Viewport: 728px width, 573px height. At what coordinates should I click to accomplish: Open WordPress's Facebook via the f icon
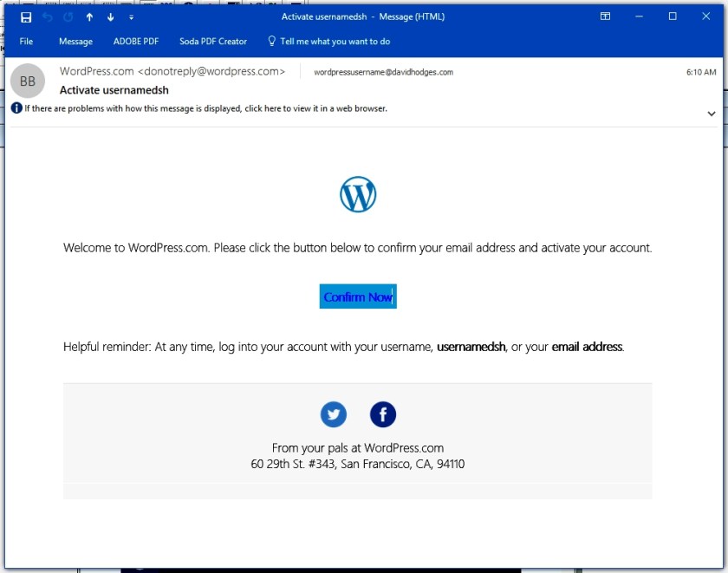pos(382,414)
